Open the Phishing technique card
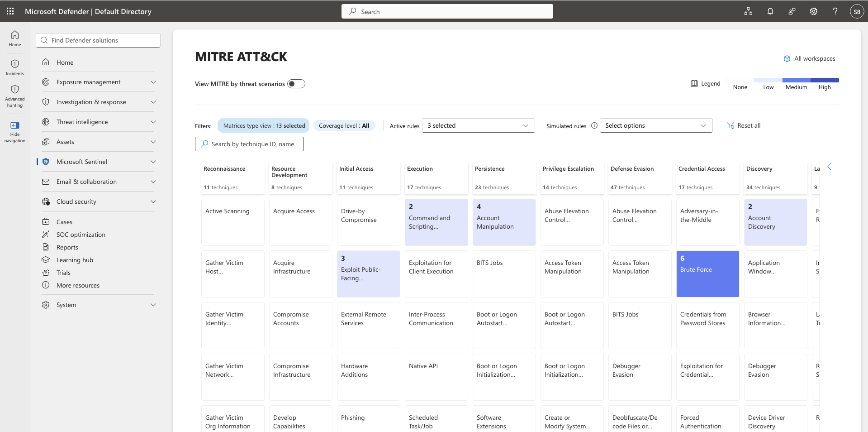This screenshot has height=432, width=868. point(368,419)
